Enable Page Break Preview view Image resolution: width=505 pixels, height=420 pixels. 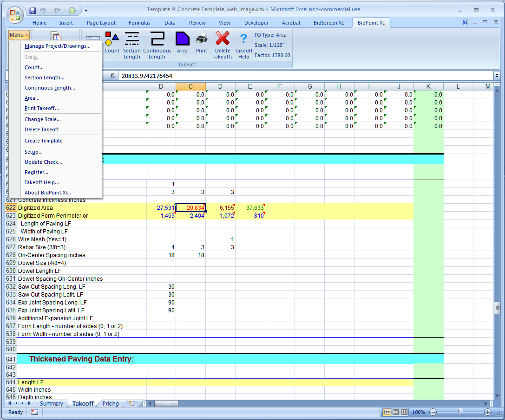404,412
